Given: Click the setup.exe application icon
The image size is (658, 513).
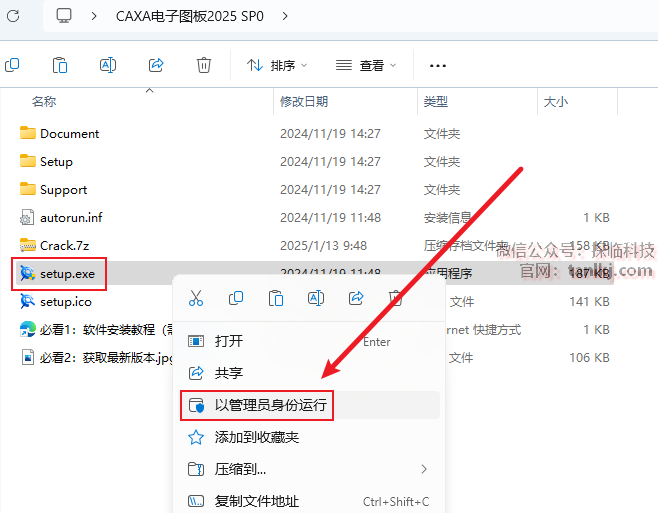Looking at the screenshot, I should click(x=28, y=273).
